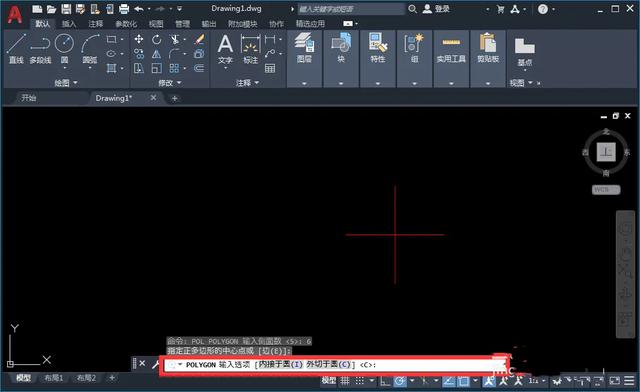Image resolution: width=640 pixels, height=392 pixels.
Task: Open the Insert (插入) ribbon tab
Action: click(x=69, y=24)
